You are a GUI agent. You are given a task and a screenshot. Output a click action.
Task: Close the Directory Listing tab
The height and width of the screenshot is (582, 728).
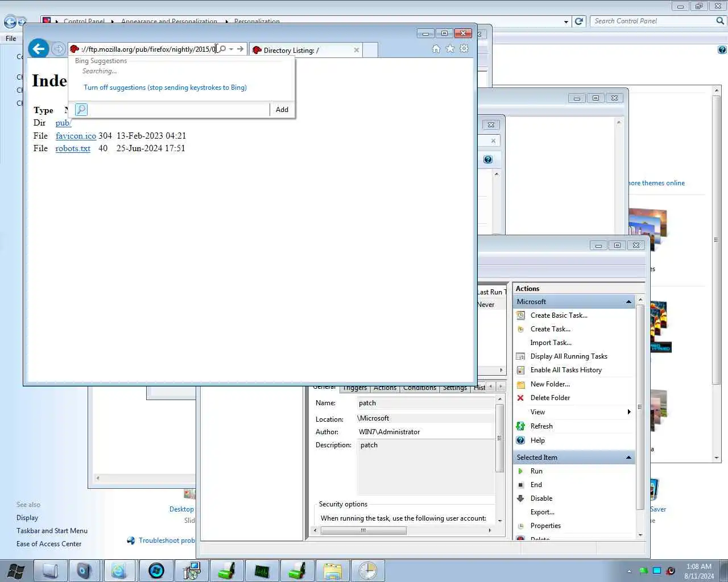(x=356, y=50)
